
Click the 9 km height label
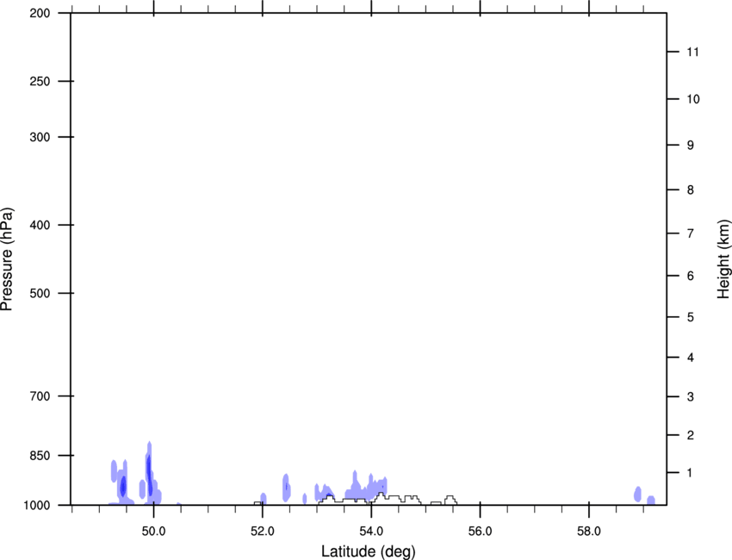(691, 146)
